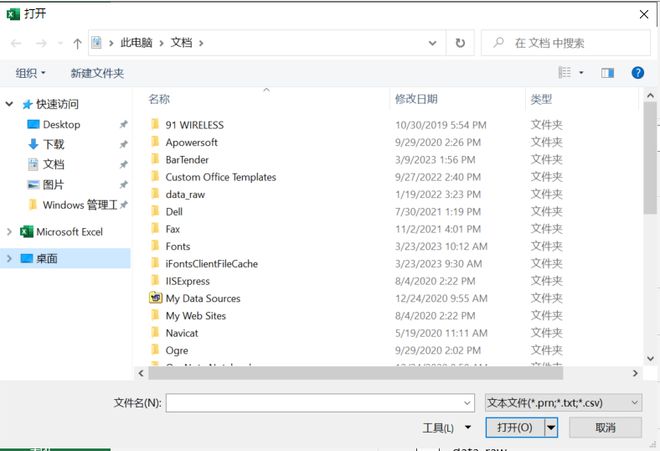Click folder icon of 91 WIRELESS

155,124
